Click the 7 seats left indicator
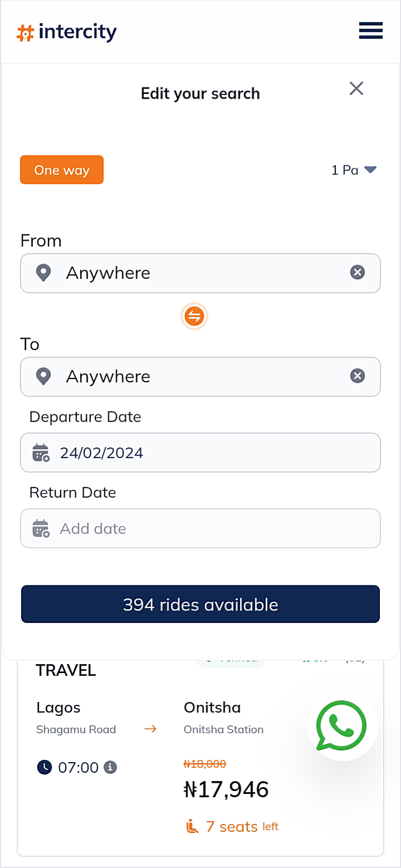The width and height of the screenshot is (401, 868). [x=231, y=826]
